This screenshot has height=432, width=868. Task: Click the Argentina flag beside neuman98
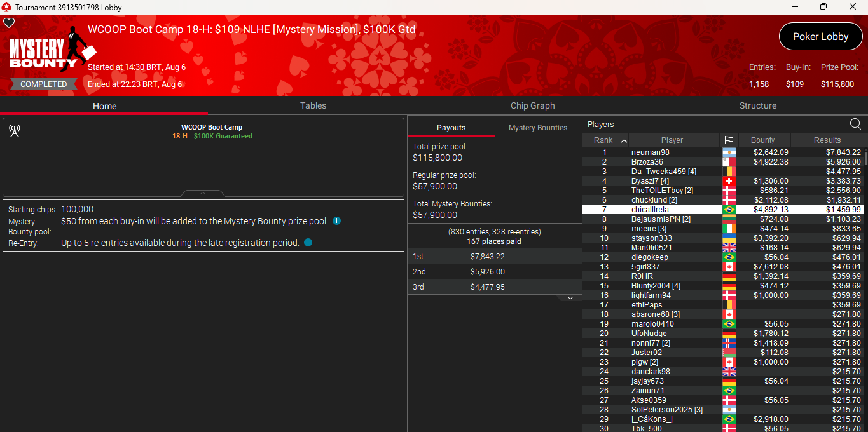coord(729,152)
